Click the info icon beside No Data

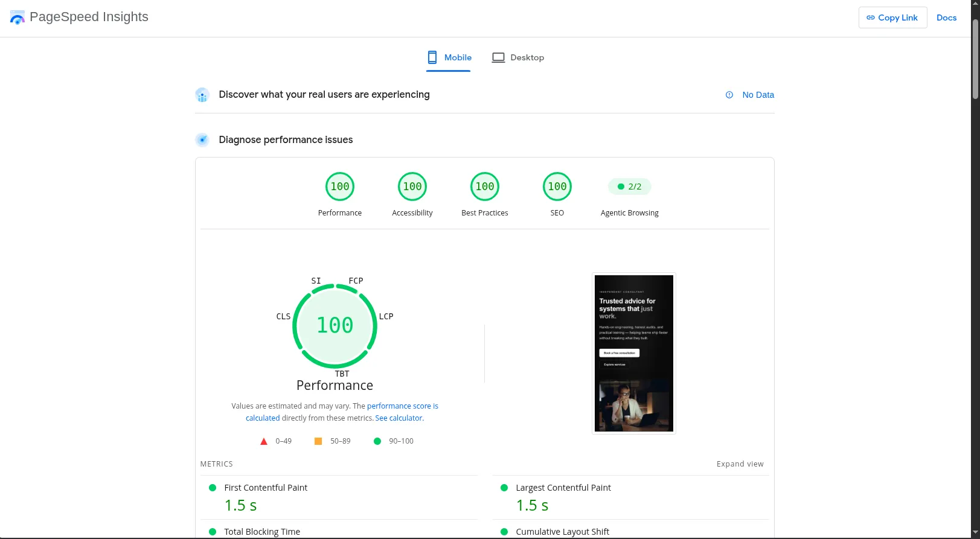[729, 95]
